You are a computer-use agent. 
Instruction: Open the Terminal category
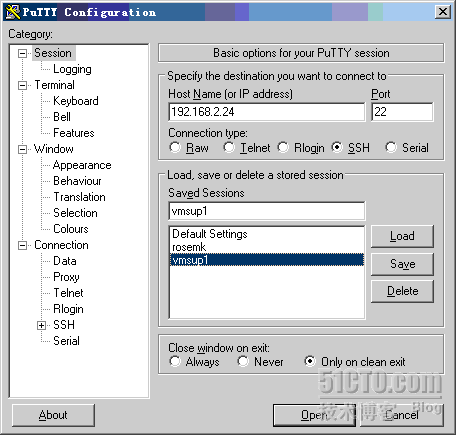(55, 85)
